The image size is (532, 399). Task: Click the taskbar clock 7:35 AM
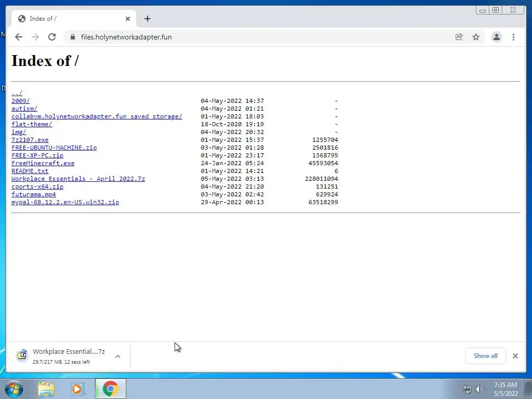pyautogui.click(x=506, y=385)
